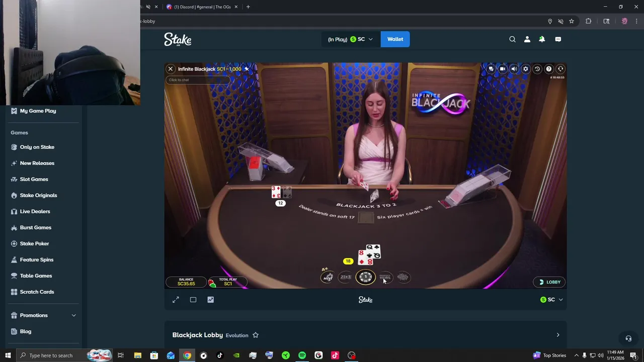Screen dimensions: 644x362
Task: Favorite Blackjack Lobby with star
Action: [x=256, y=335]
